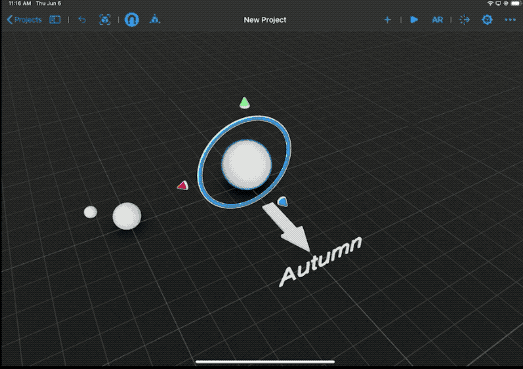Open the guides tool in toolbar
Screen dimensions: 523x369
click(x=154, y=19)
